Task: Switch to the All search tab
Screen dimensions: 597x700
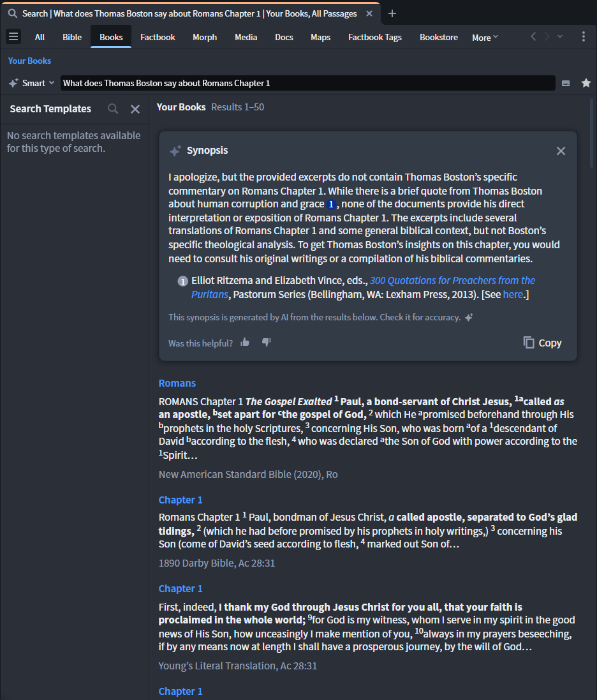Action: pos(40,37)
